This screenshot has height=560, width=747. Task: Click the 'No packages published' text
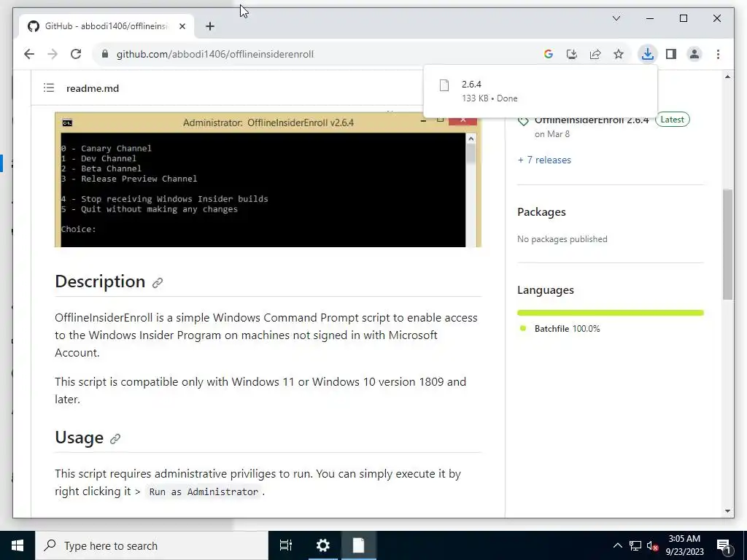click(562, 239)
